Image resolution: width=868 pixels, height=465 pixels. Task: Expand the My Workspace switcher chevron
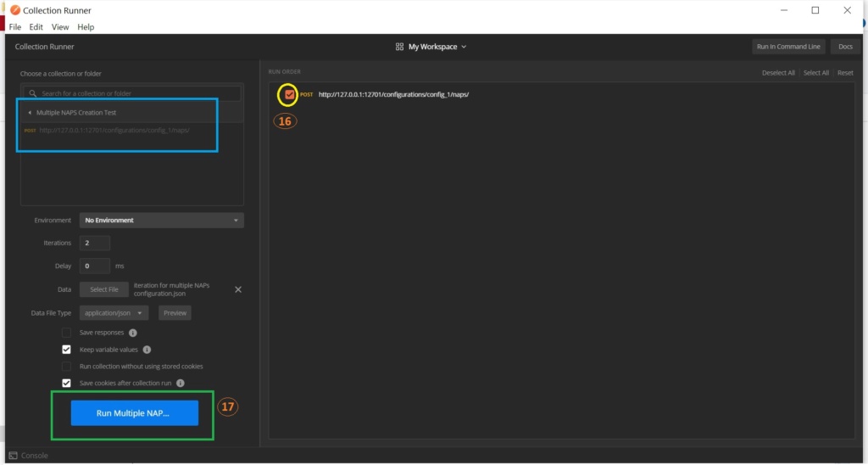tap(464, 48)
